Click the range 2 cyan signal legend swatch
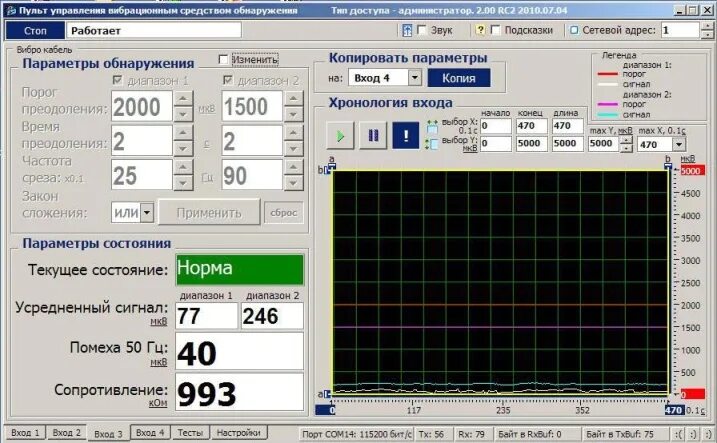This screenshot has height=443, width=717. pos(608,114)
